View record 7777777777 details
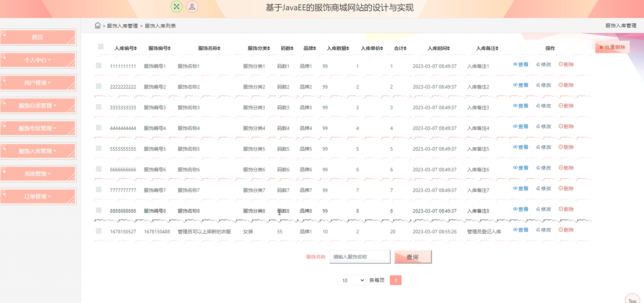 coord(521,189)
